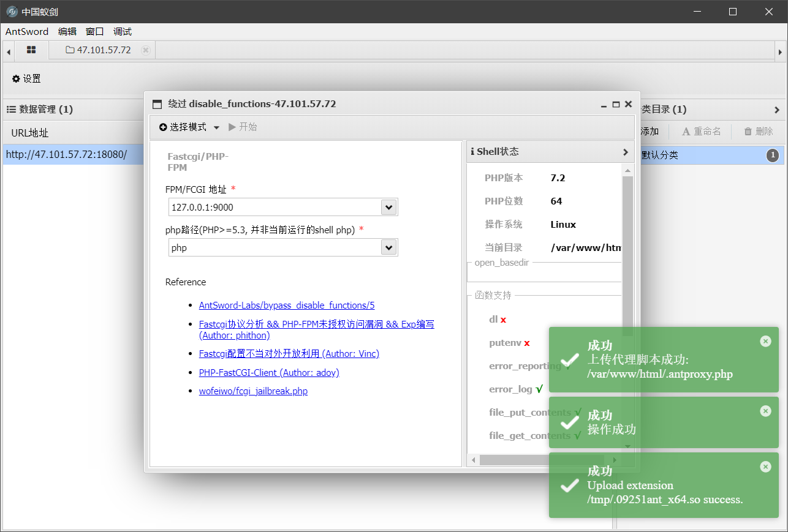The width and height of the screenshot is (788, 532).
Task: Click the 开始 start button
Action: (x=243, y=127)
